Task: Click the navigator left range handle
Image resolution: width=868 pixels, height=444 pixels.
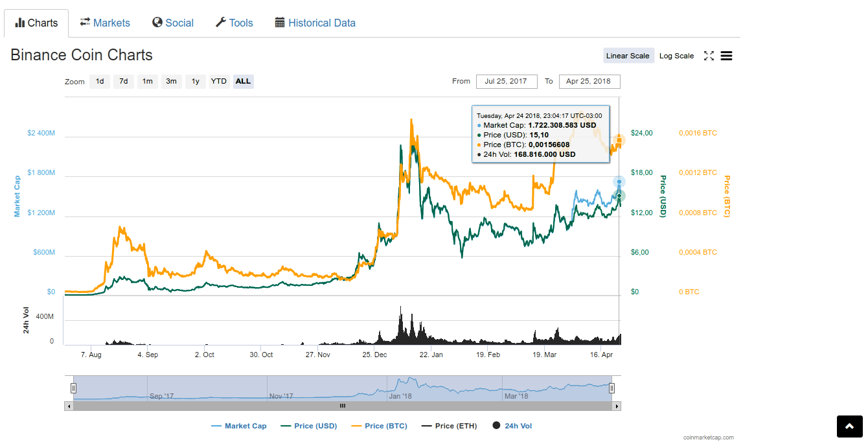Action: point(73,388)
